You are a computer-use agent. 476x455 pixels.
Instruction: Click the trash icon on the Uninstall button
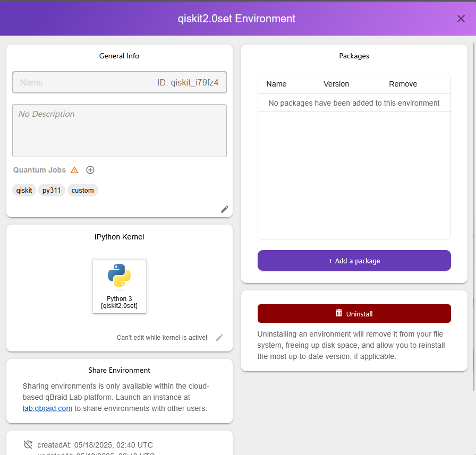[x=339, y=313]
